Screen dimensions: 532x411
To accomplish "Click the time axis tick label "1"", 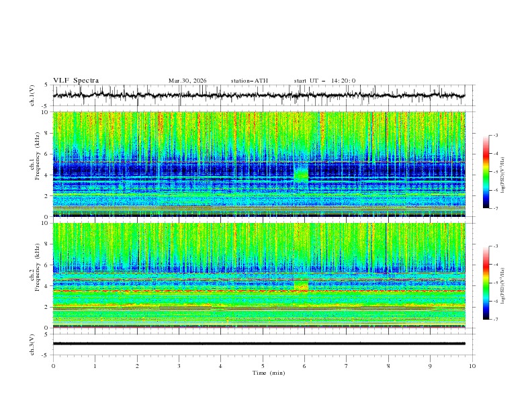I will coord(95,366).
